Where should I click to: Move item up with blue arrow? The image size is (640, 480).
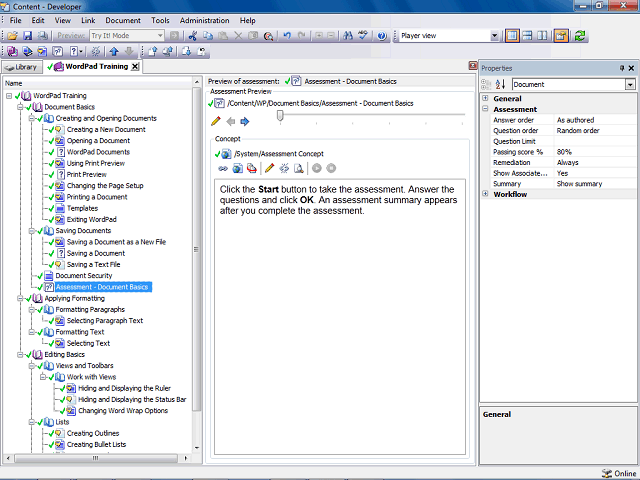click(114, 51)
